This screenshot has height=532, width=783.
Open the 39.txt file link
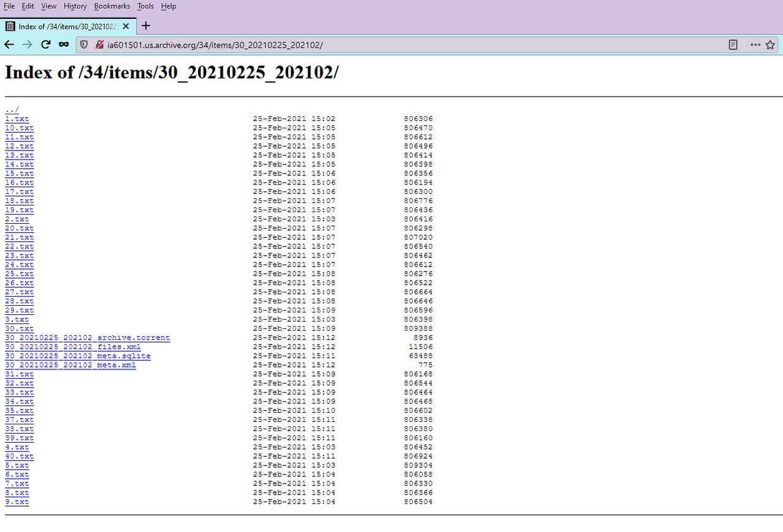[x=19, y=438]
